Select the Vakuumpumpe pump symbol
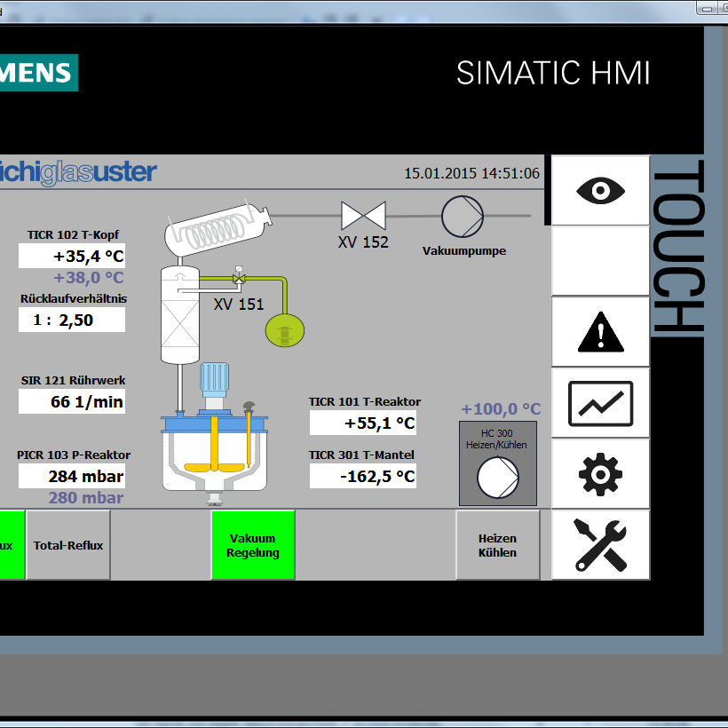This screenshot has width=728, height=728. click(462, 217)
